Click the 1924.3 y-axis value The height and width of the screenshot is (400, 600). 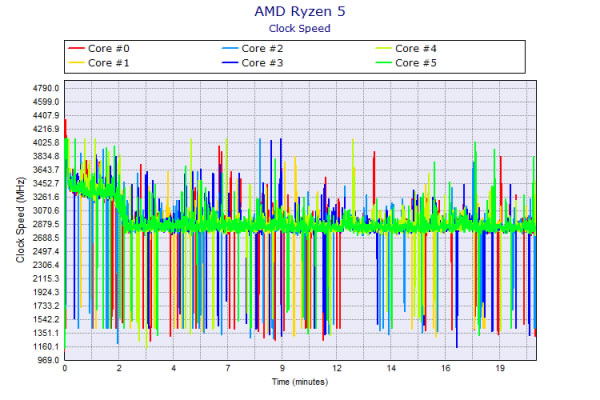pyautogui.click(x=46, y=292)
